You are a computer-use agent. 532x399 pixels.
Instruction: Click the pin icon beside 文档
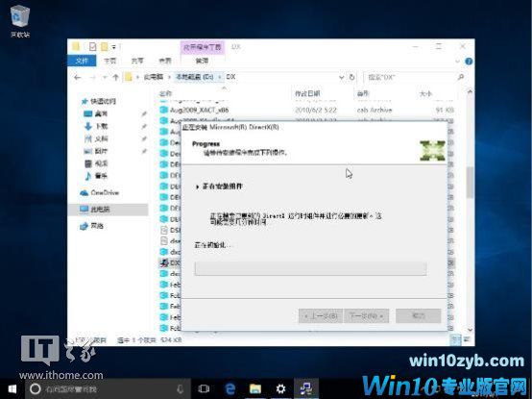(x=144, y=138)
